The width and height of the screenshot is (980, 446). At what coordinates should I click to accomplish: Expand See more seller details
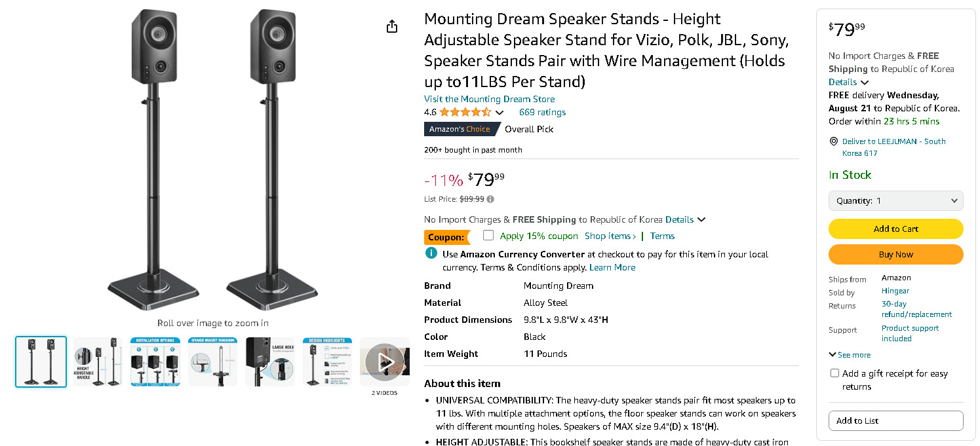[x=850, y=355]
